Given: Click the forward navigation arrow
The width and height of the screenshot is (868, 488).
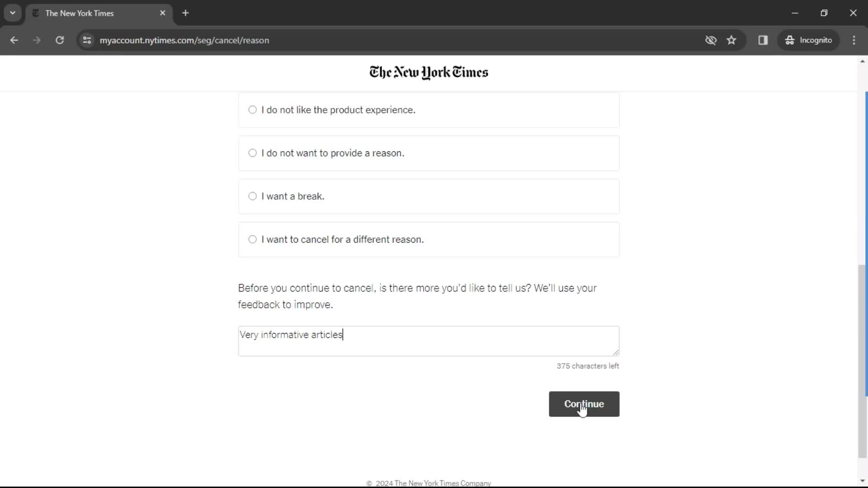Looking at the screenshot, I should coord(36,40).
